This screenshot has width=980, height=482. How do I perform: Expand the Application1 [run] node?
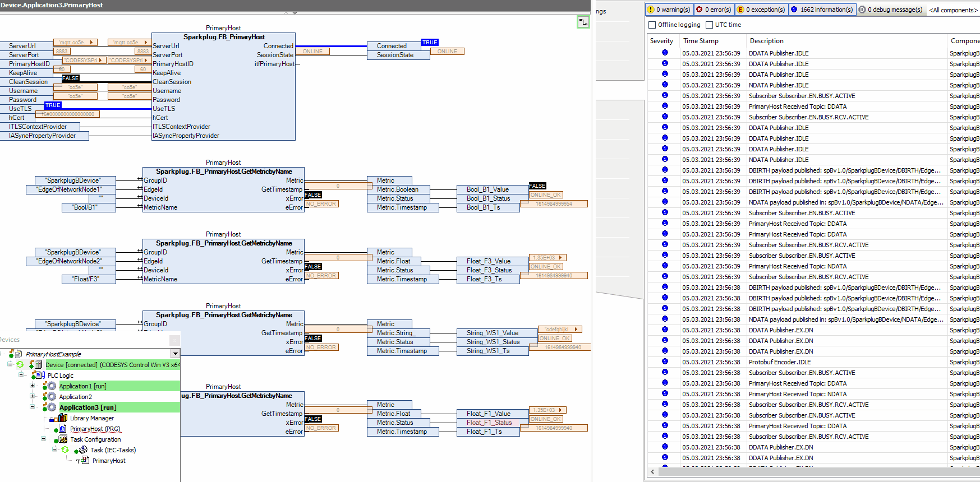point(33,386)
